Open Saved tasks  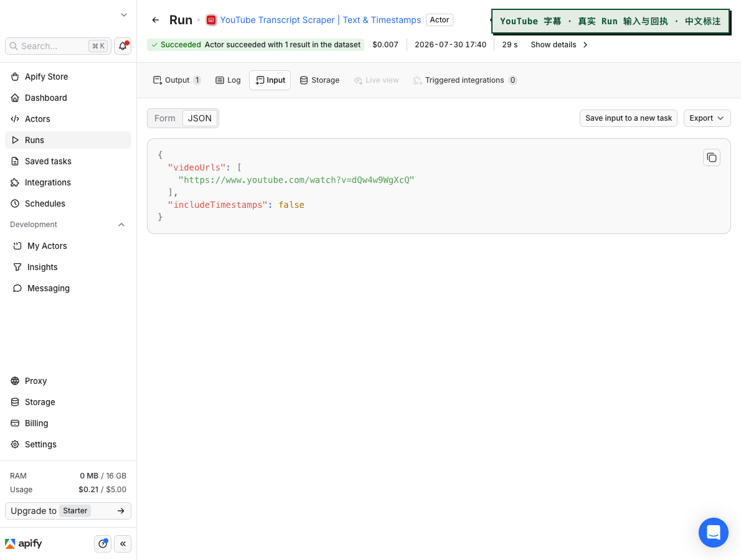click(68, 162)
